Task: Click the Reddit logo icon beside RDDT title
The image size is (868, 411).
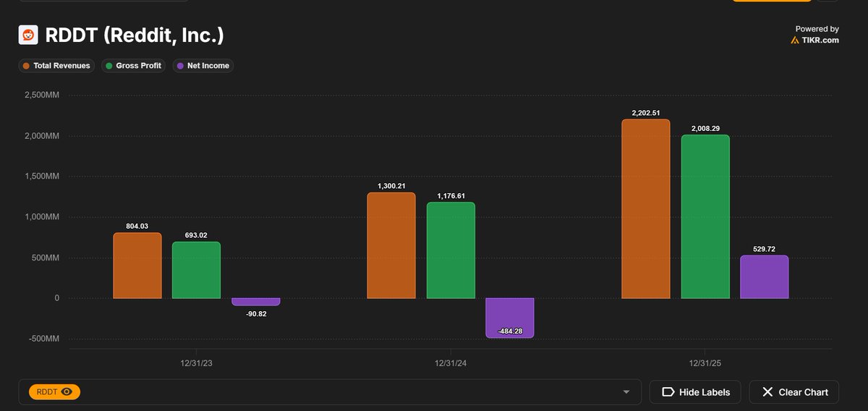Action: (28, 35)
